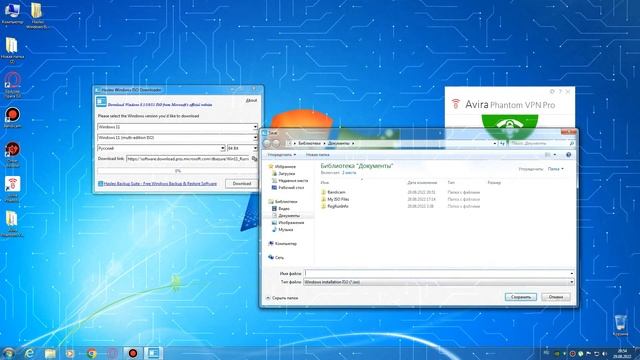Open the Recycle Bin on the desktop
This screenshot has height=360, width=640.
click(x=620, y=325)
